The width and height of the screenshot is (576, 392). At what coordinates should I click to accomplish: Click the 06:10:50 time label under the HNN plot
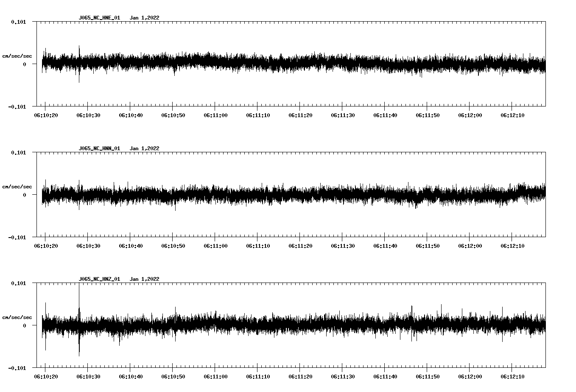pos(173,246)
